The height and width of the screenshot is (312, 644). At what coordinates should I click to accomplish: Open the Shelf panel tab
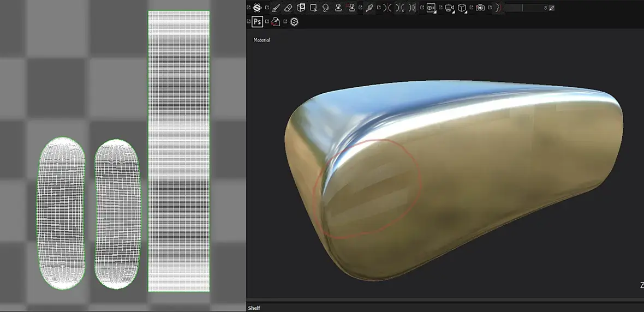254,308
